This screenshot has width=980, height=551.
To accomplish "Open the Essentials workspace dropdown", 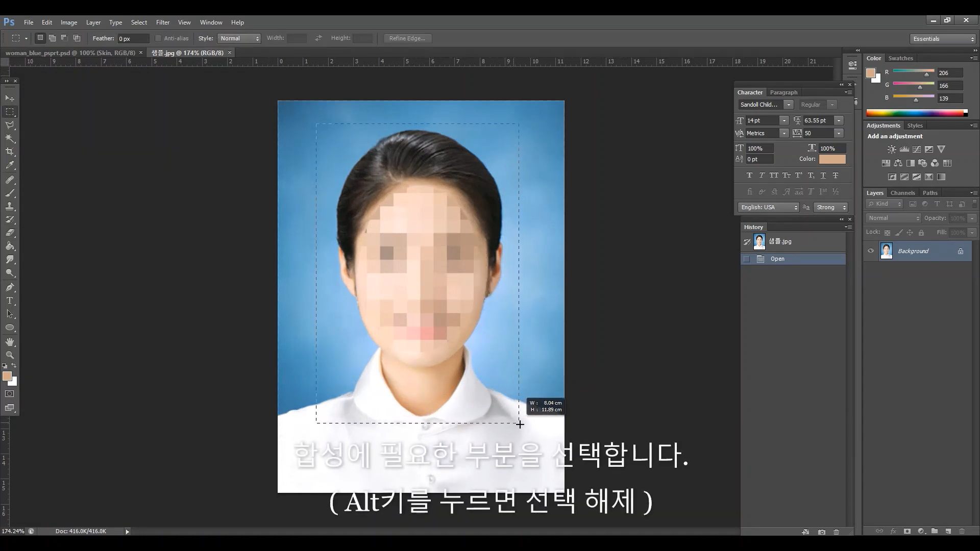I will (943, 39).
